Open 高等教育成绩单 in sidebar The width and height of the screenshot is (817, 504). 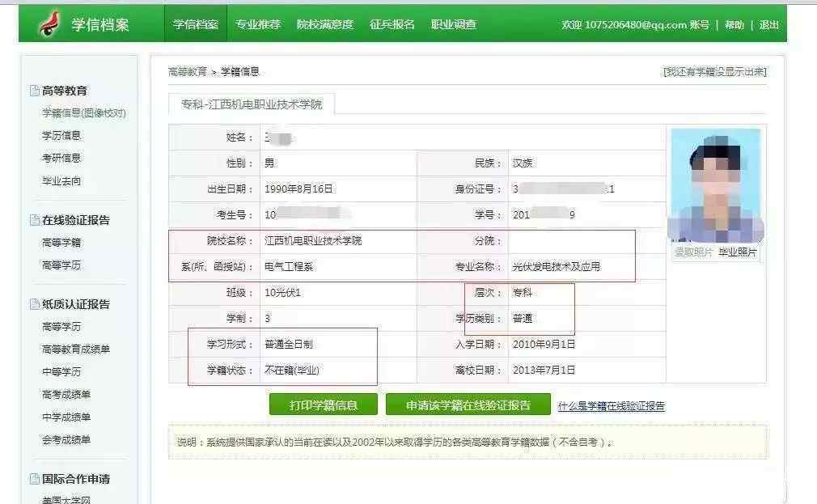[x=76, y=349]
